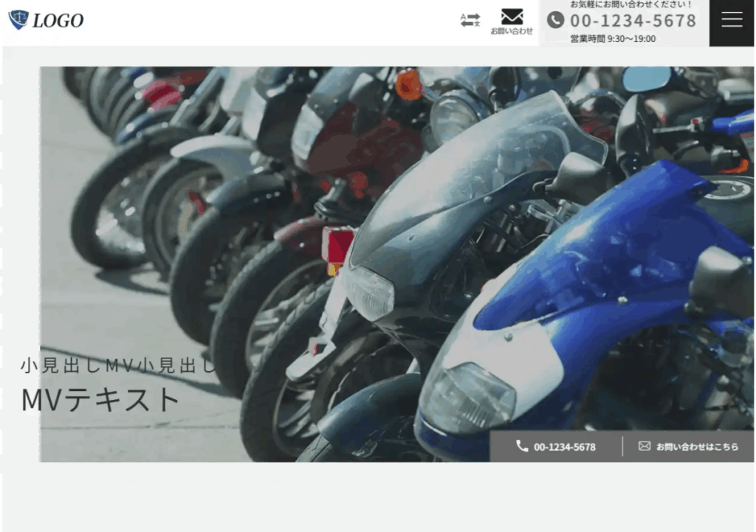Click the large header phone number 00-1234-5678

coord(633,21)
